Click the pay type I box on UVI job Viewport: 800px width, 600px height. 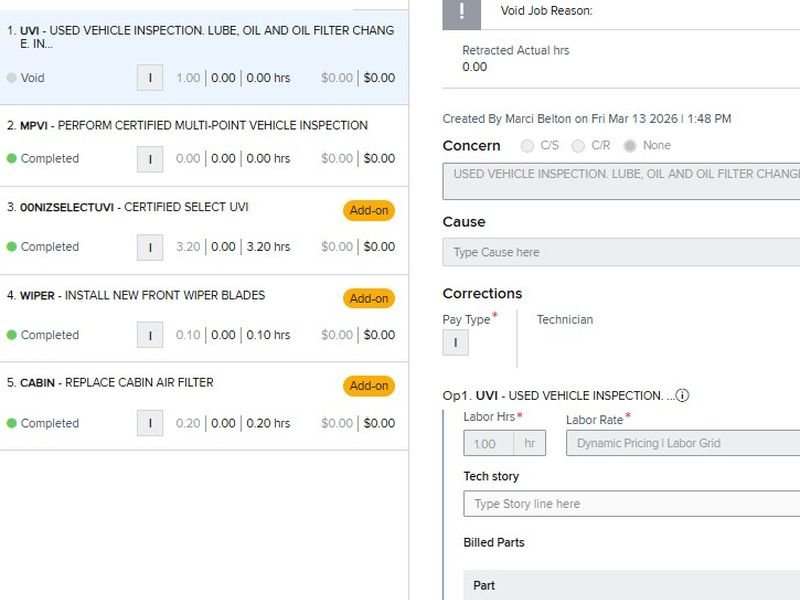tap(150, 78)
